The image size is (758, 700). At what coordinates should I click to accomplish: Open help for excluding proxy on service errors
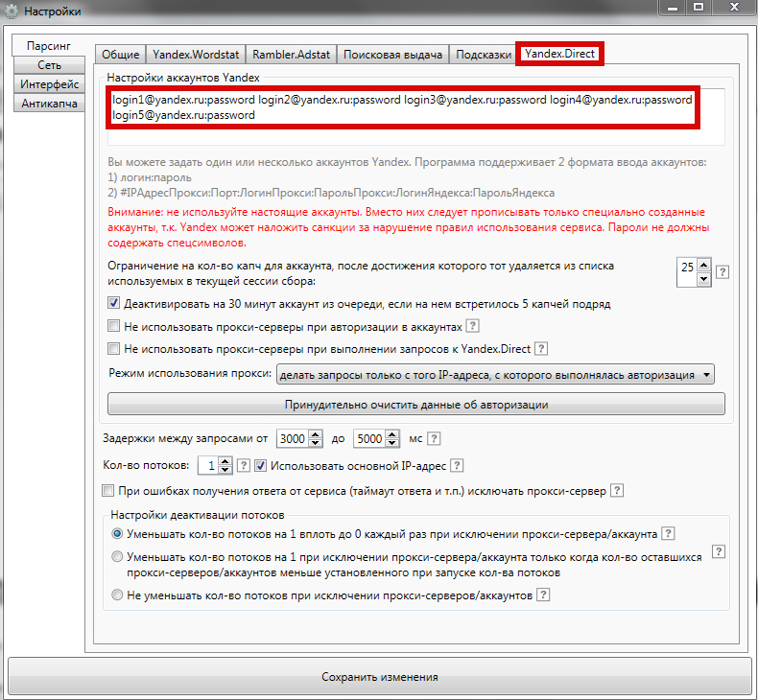coord(617,490)
